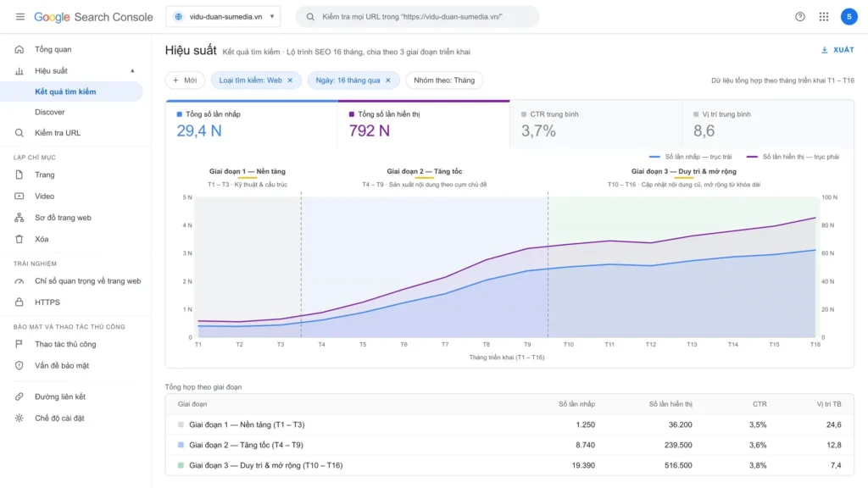Viewport: 868px width, 488px height.
Task: Open the Nhóm theo: Tháng grouping selector
Action: [x=444, y=80]
